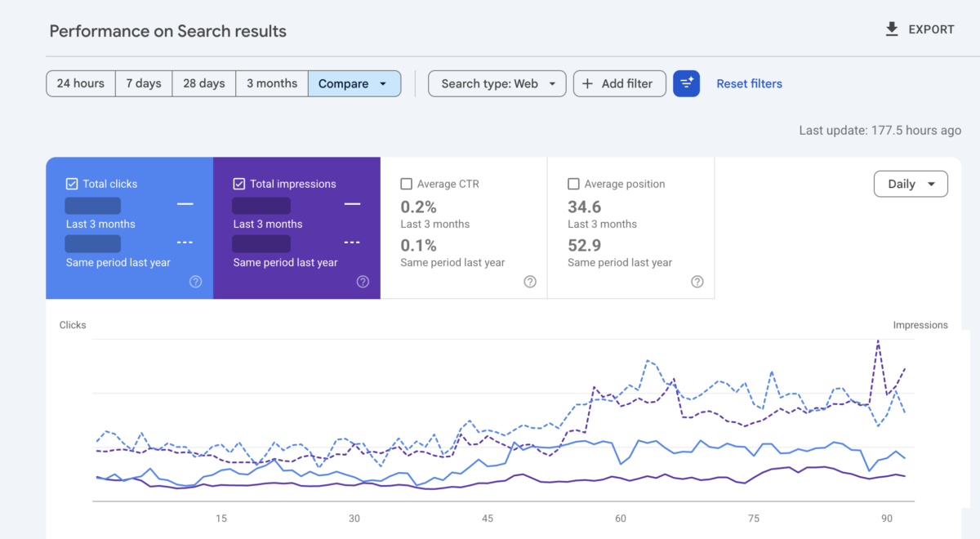
Task: Select the 7 days date range tab
Action: click(x=144, y=83)
